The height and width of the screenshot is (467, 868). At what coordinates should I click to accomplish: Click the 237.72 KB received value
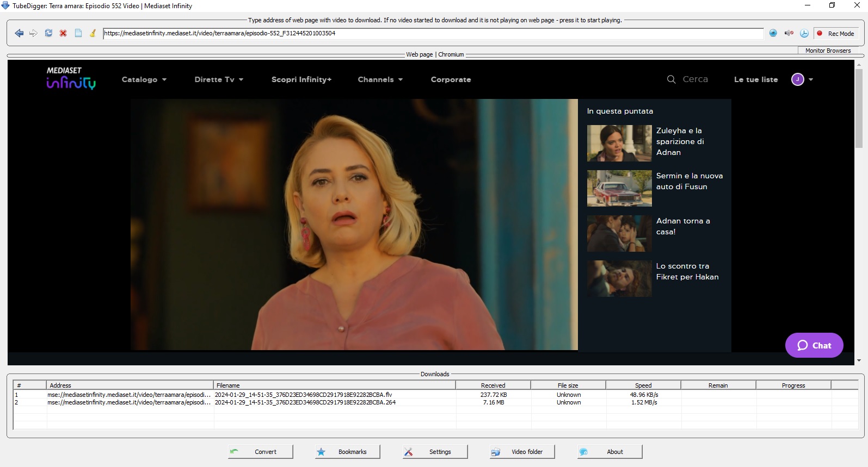tap(494, 395)
